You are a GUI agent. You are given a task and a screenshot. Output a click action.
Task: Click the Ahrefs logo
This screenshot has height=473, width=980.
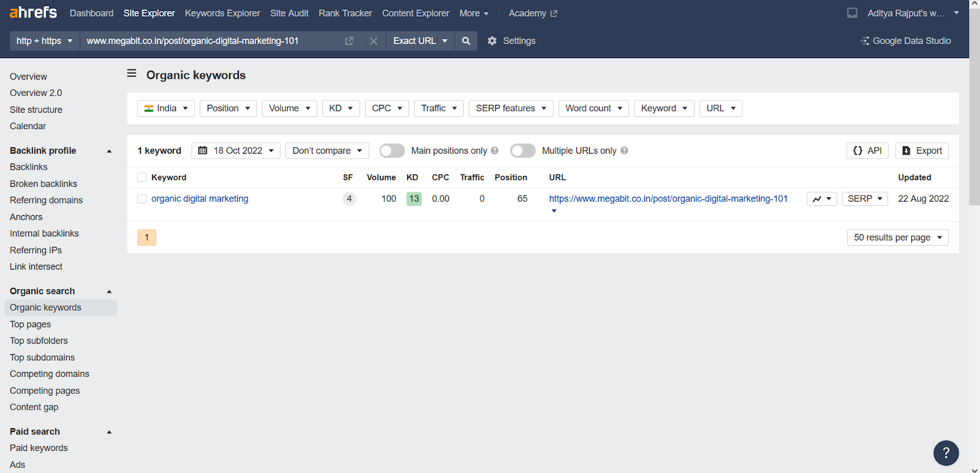click(x=33, y=12)
